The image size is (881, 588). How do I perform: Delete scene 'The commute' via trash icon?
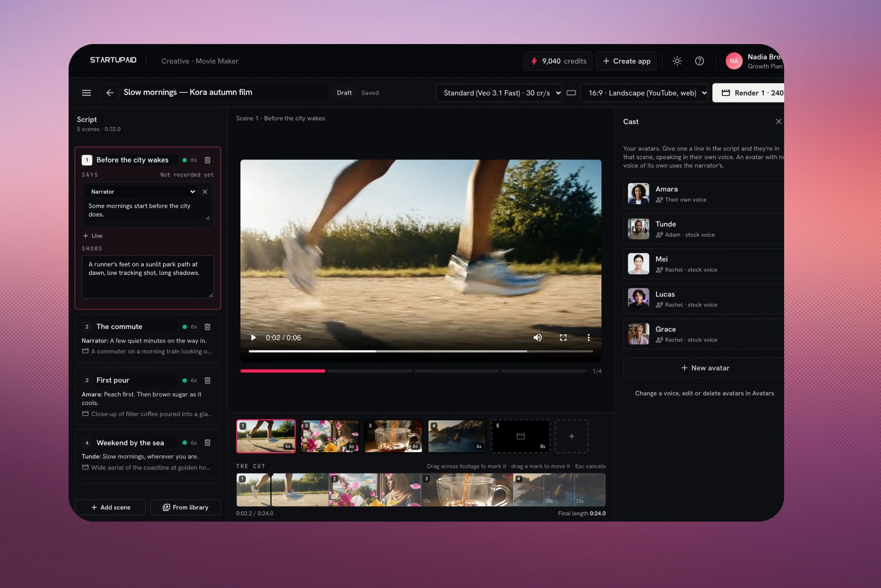point(207,327)
